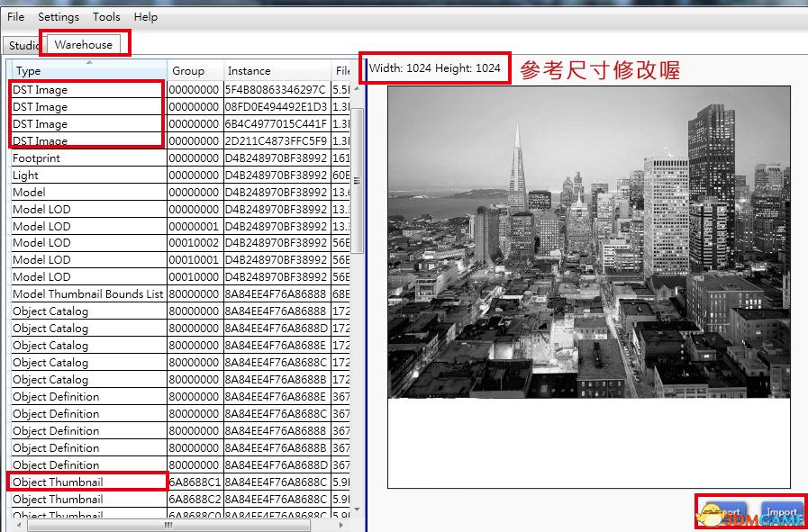Viewport: 808px width, 532px height.
Task: Select the Model Thumbnail Bounds List entry
Action: (87, 294)
